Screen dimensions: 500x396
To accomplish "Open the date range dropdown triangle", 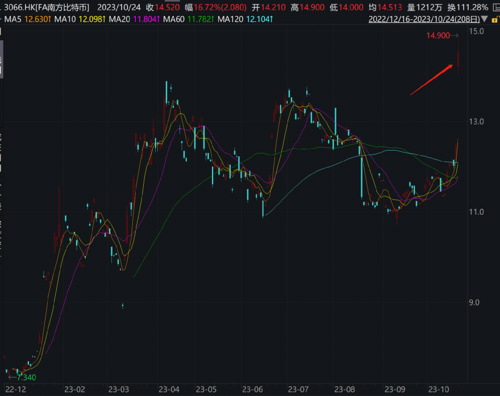I will 484,19.
